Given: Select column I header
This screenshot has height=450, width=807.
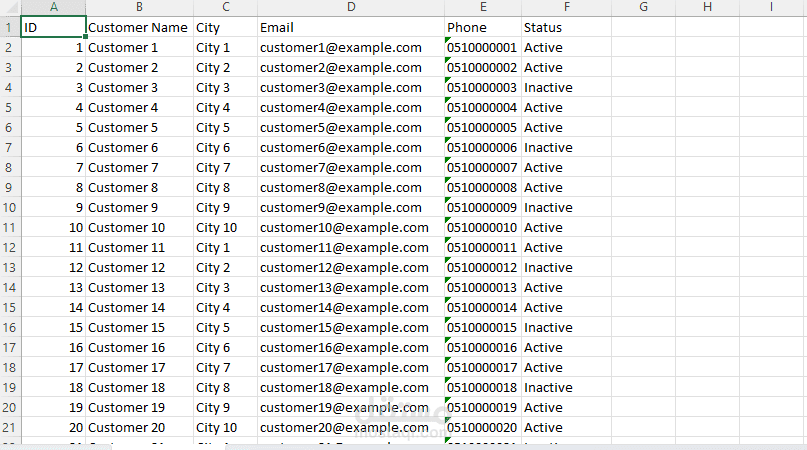Looking at the screenshot, I should coord(771,7).
